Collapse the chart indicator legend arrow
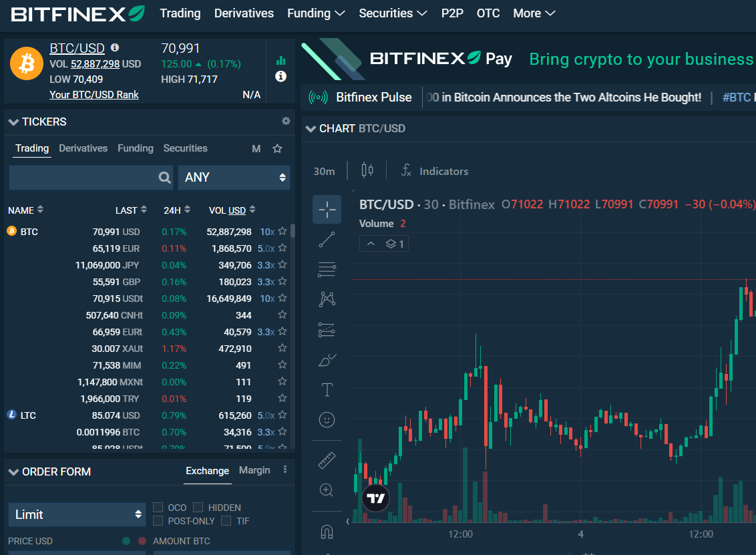Image resolution: width=756 pixels, height=555 pixels. [371, 244]
